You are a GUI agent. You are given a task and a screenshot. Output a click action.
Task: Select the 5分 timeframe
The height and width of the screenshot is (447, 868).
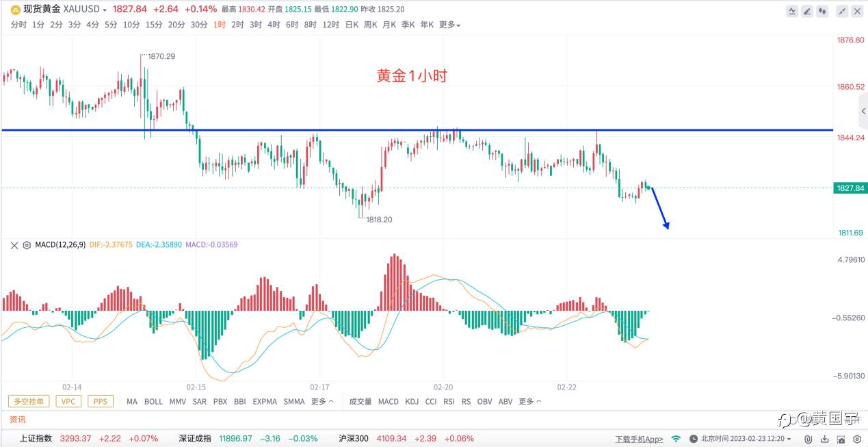pos(111,25)
